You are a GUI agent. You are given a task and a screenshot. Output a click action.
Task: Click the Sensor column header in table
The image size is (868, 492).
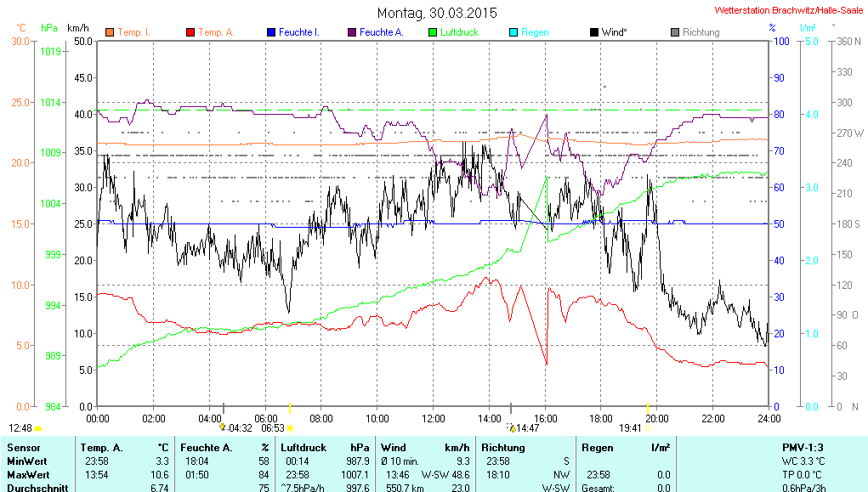coord(24,447)
